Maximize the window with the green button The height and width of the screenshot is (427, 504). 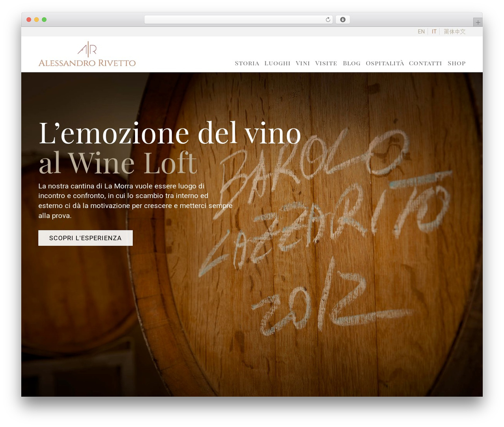pos(44,20)
